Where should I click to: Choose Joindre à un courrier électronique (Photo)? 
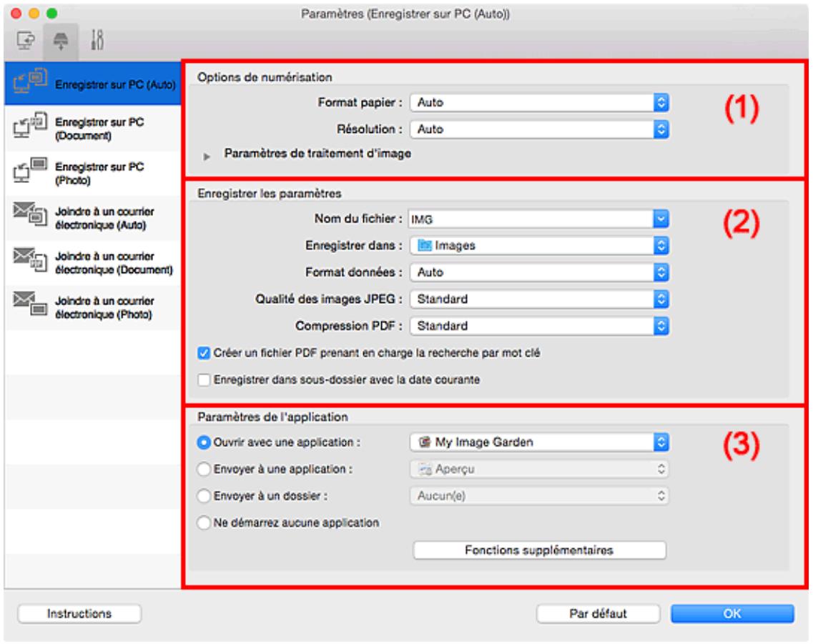click(x=94, y=307)
